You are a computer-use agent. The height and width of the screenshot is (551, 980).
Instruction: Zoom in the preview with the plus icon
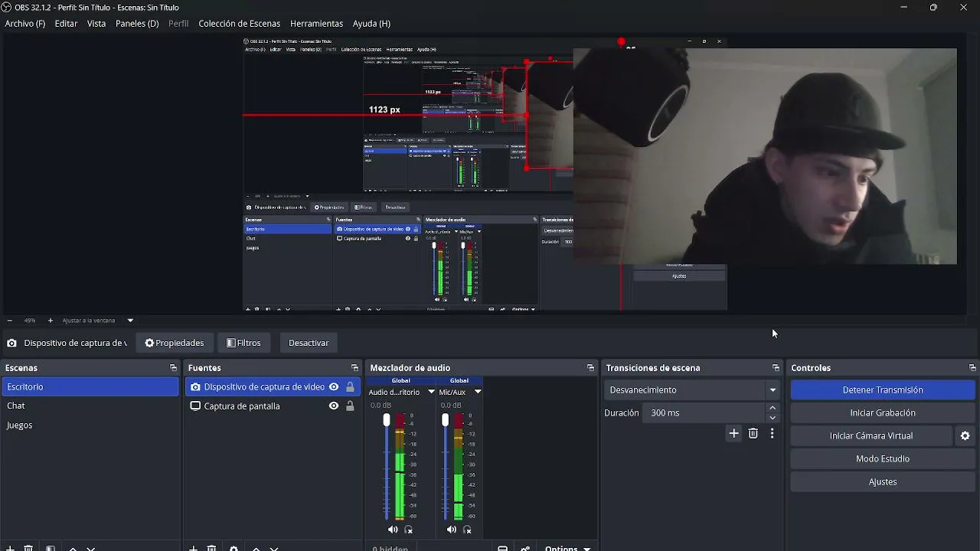point(51,321)
